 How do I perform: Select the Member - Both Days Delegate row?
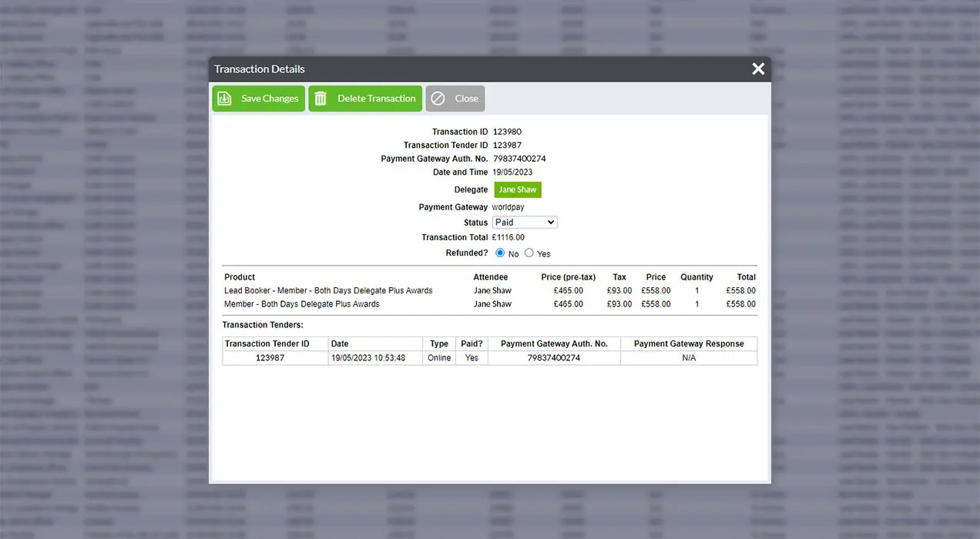pos(302,304)
